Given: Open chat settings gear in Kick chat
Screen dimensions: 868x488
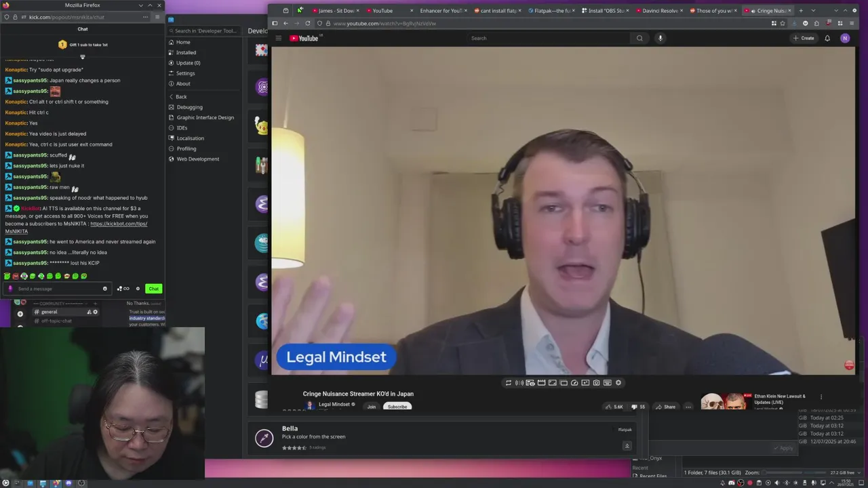Looking at the screenshot, I should (x=138, y=289).
